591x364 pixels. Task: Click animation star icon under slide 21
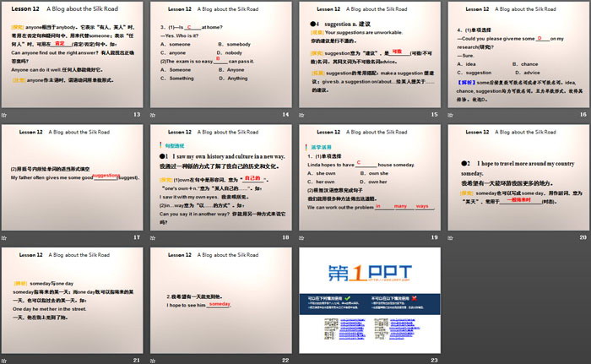[x=4, y=361]
